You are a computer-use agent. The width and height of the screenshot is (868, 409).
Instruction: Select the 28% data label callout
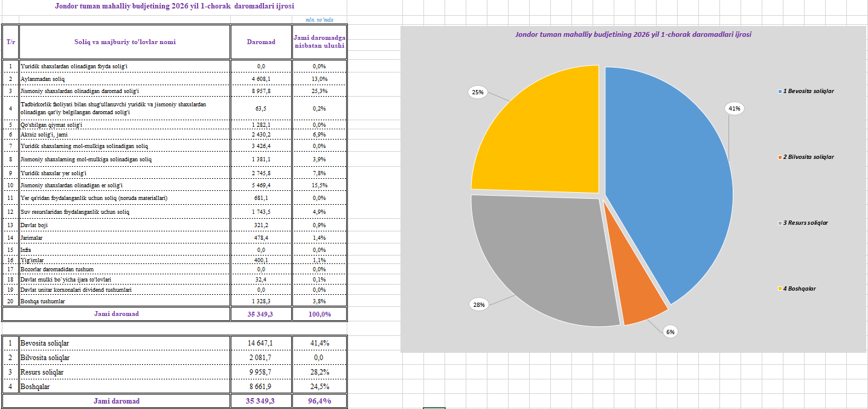pyautogui.click(x=479, y=305)
